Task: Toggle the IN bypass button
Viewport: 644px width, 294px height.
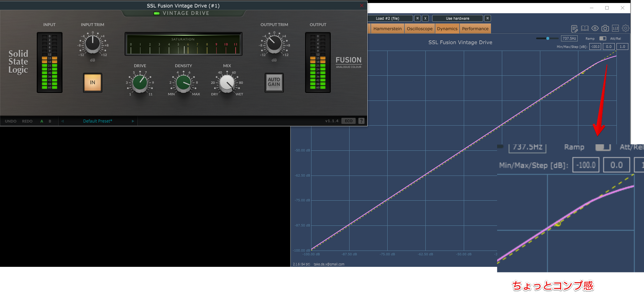Action: 92,83
